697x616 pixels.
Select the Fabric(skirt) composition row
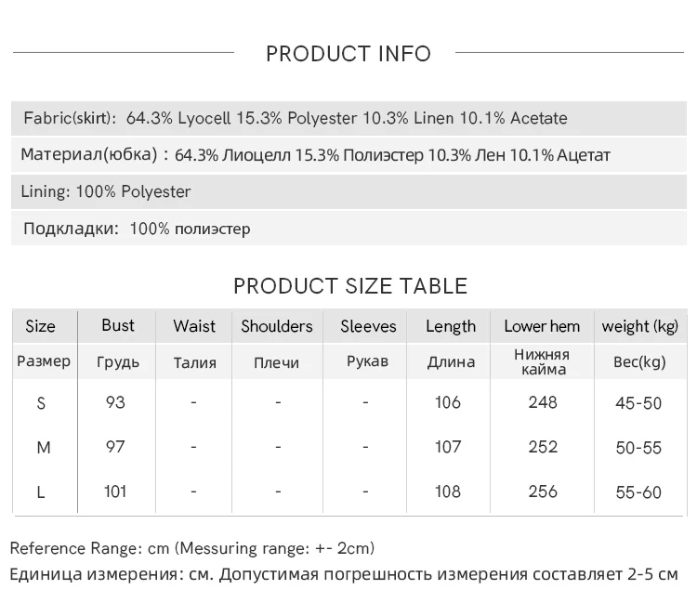[295, 119]
